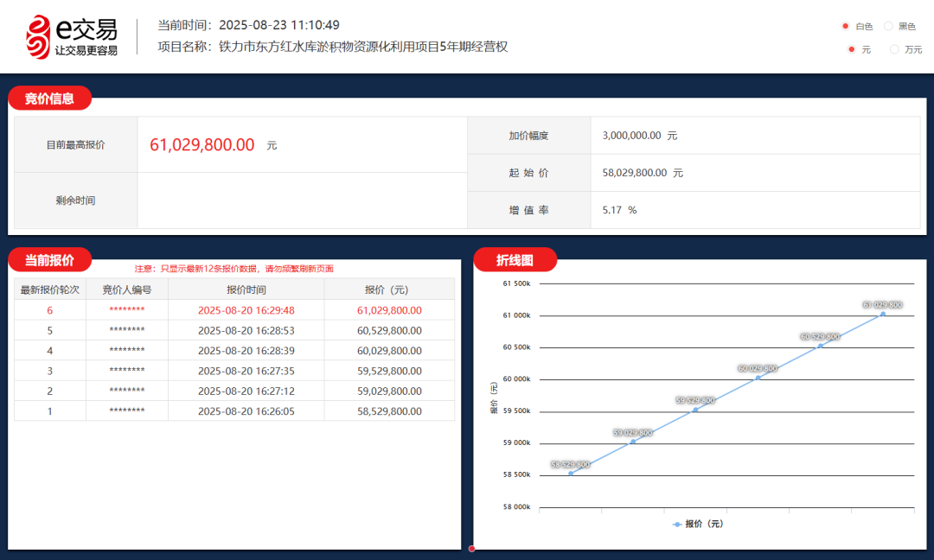Click table price 59,529,800.00

tap(389, 371)
